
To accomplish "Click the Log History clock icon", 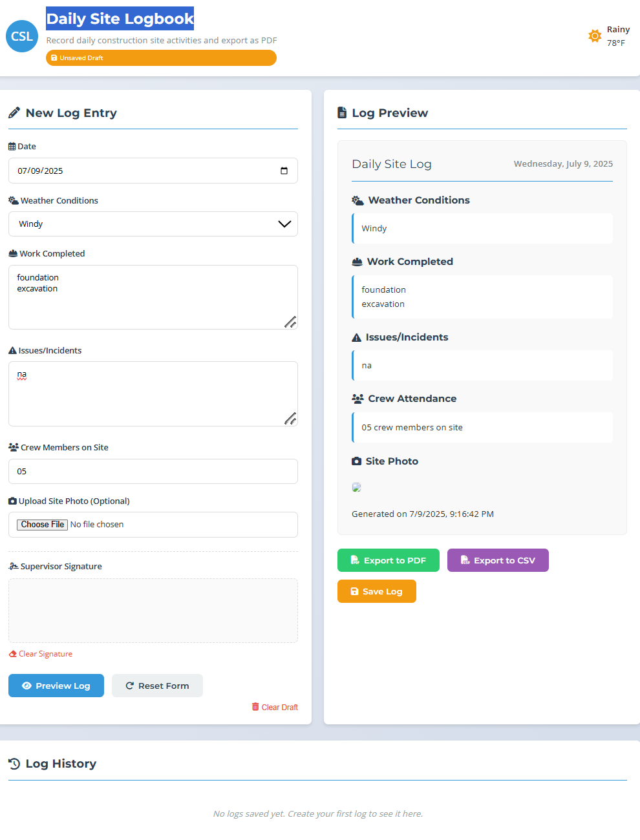I will pyautogui.click(x=14, y=764).
